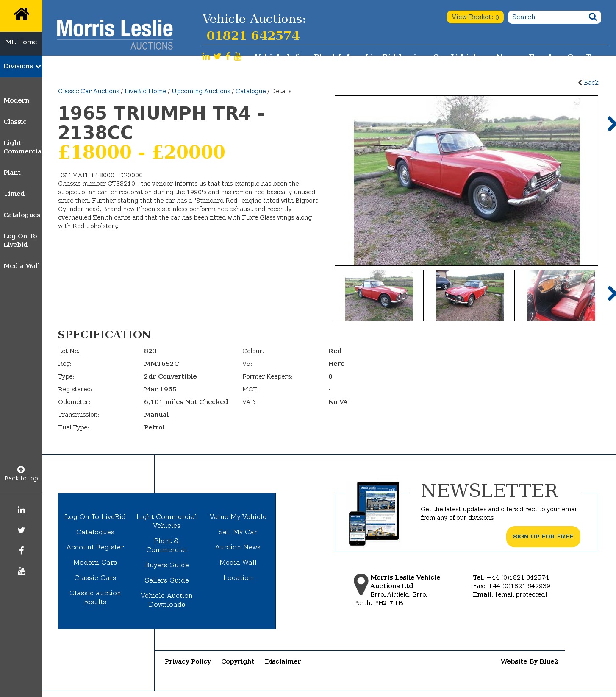The width and height of the screenshot is (616, 697).
Task: Click the location pin icon
Action: tap(361, 584)
